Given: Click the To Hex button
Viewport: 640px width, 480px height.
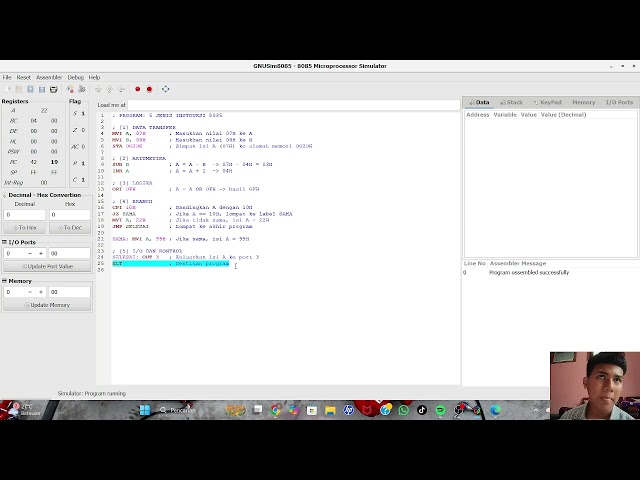Looking at the screenshot, I should point(24,228).
